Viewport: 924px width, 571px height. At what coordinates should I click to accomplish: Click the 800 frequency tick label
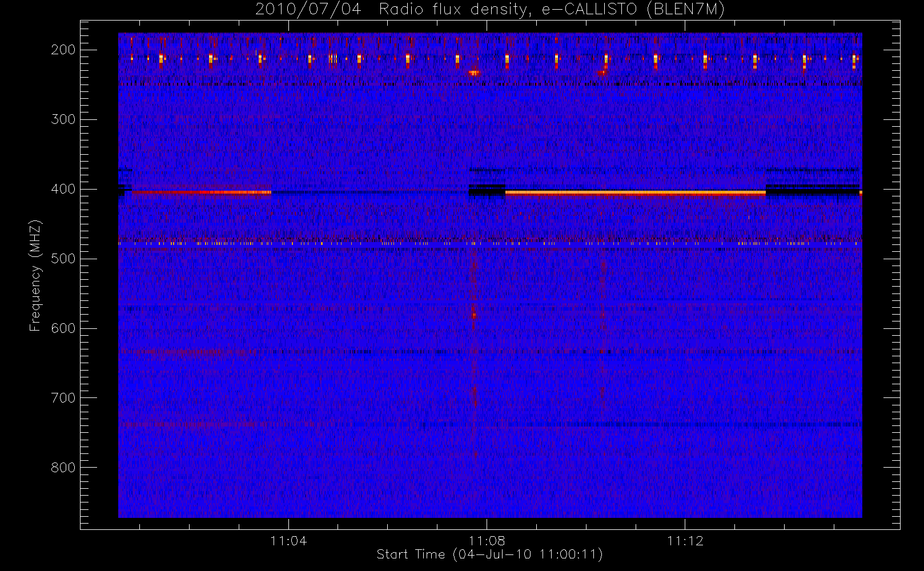63,468
